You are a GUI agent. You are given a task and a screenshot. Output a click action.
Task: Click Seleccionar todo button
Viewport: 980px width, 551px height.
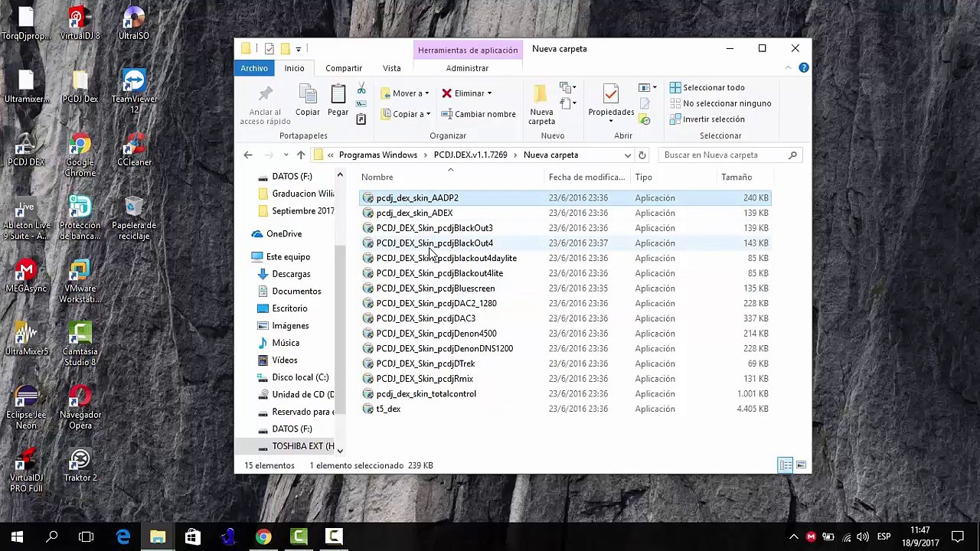(707, 87)
